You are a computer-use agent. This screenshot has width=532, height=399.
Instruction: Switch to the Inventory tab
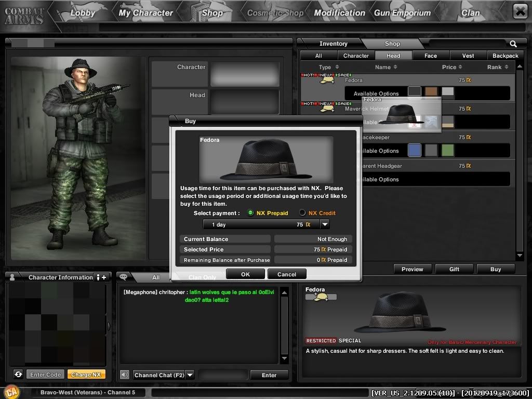[333, 44]
